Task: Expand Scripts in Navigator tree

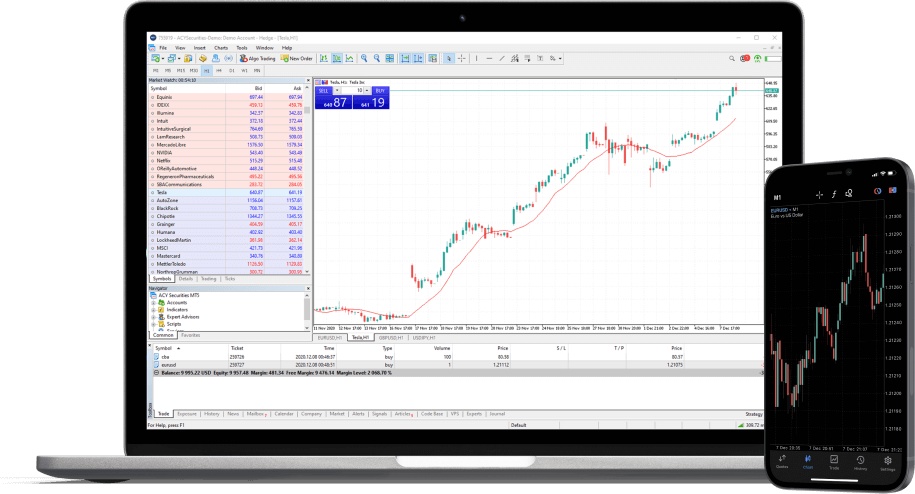Action: coord(153,324)
